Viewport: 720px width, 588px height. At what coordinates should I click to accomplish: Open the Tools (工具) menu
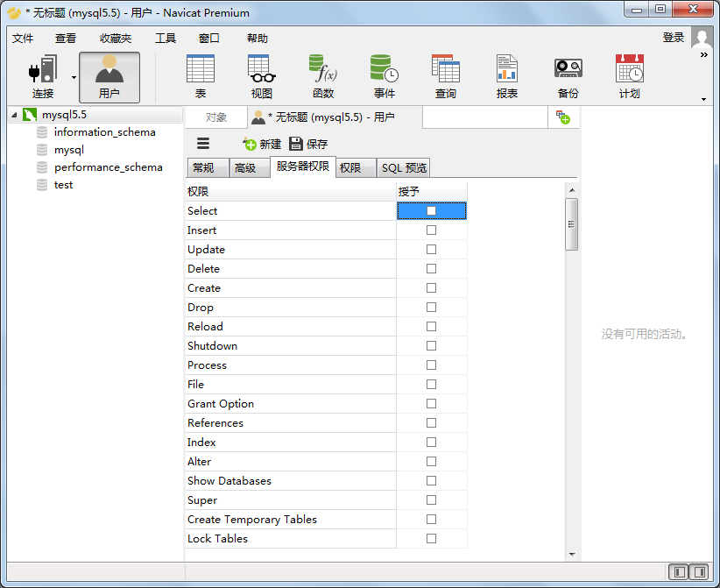[x=166, y=39]
